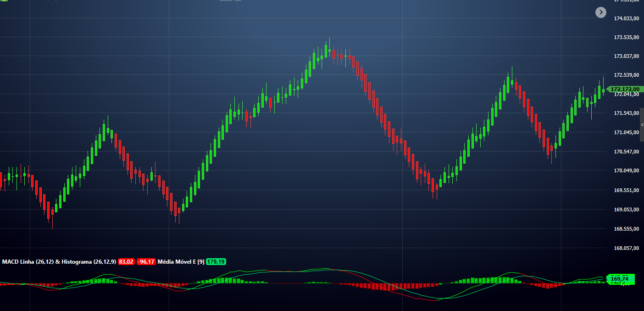This screenshot has height=311, width=644.
Task: Expand the collapsed side panel handle
Action: (642, 125)
